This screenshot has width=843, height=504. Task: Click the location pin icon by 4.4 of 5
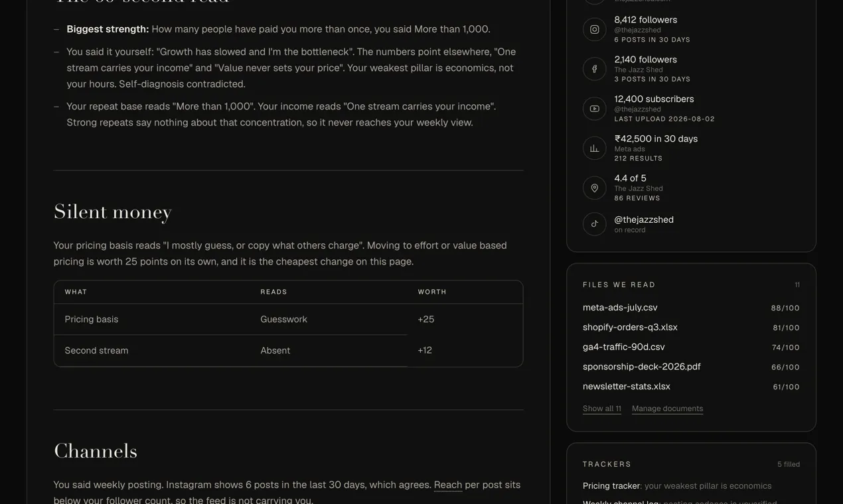click(x=594, y=188)
